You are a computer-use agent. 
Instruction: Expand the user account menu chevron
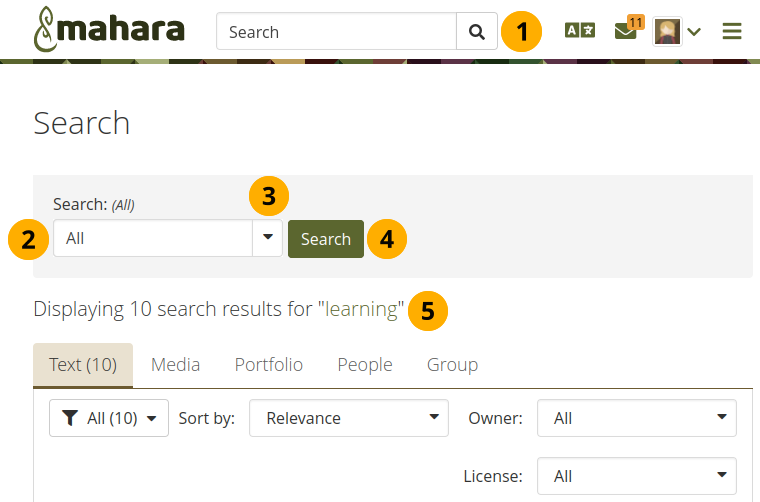click(694, 32)
